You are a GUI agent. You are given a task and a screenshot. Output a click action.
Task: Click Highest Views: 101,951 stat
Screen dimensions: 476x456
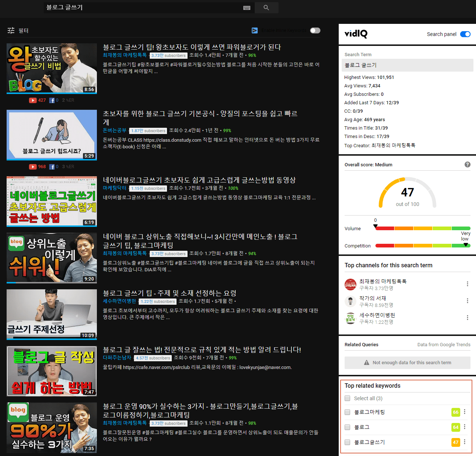369,77
